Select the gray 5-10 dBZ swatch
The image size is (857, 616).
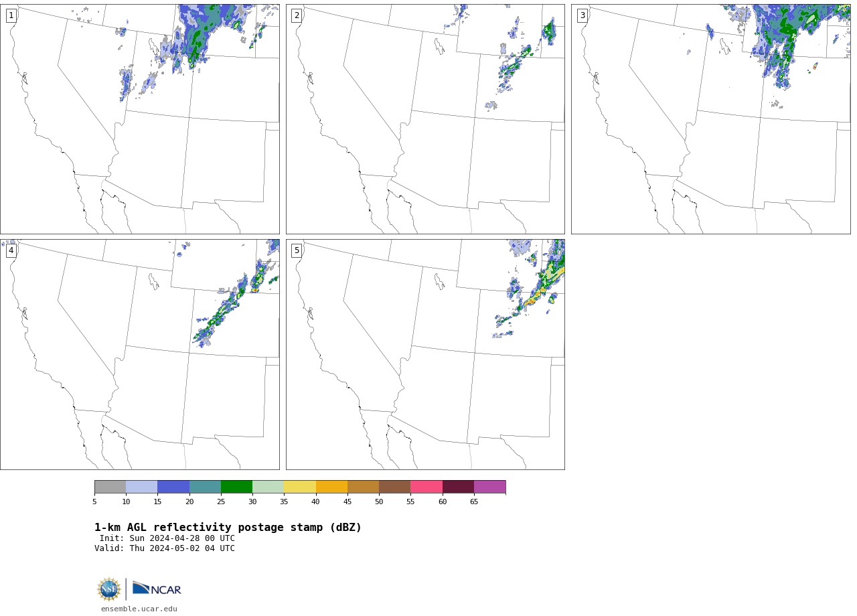pos(110,487)
